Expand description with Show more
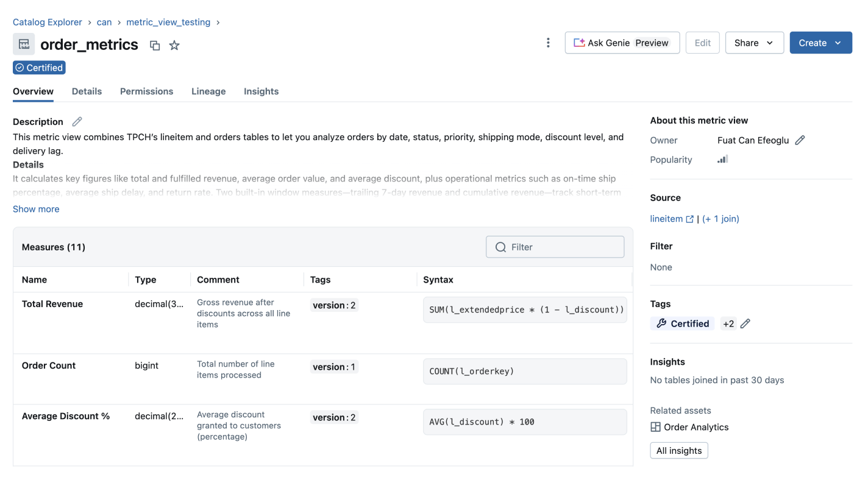The height and width of the screenshot is (480, 868). pos(36,209)
